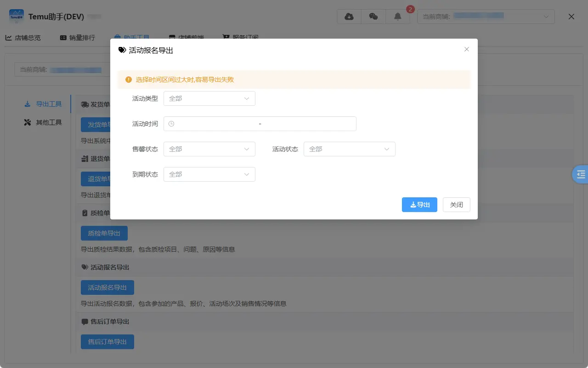Click the 活动时间 date range input field
The height and width of the screenshot is (368, 588).
click(260, 124)
